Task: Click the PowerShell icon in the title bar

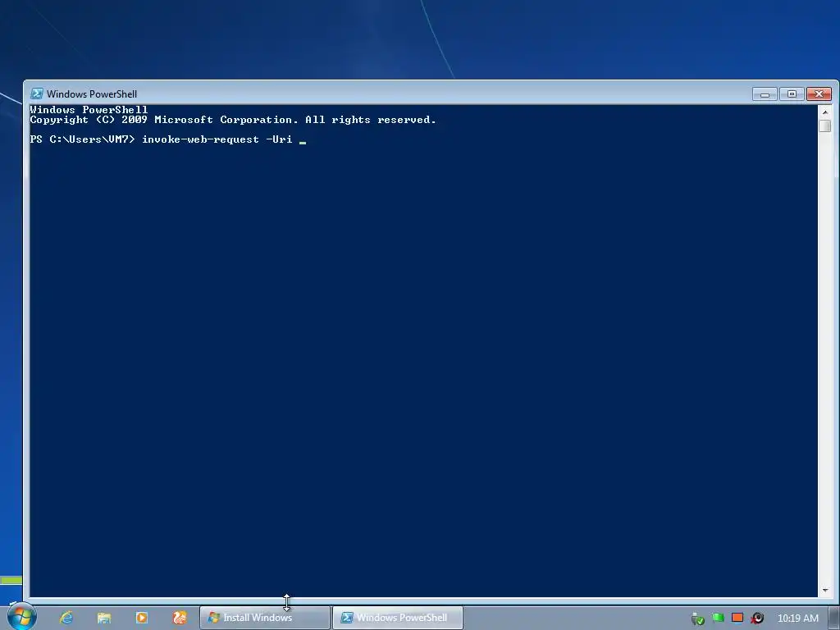Action: 36,94
